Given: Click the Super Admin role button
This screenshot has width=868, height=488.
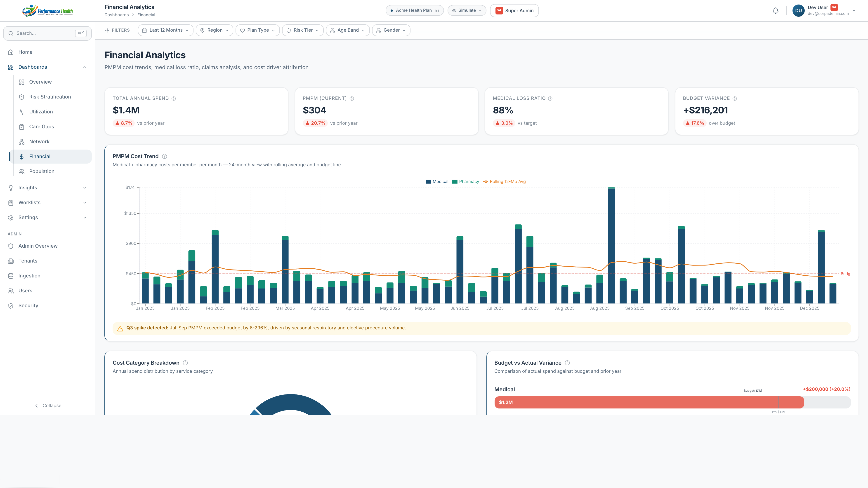Looking at the screenshot, I should tap(514, 10).
